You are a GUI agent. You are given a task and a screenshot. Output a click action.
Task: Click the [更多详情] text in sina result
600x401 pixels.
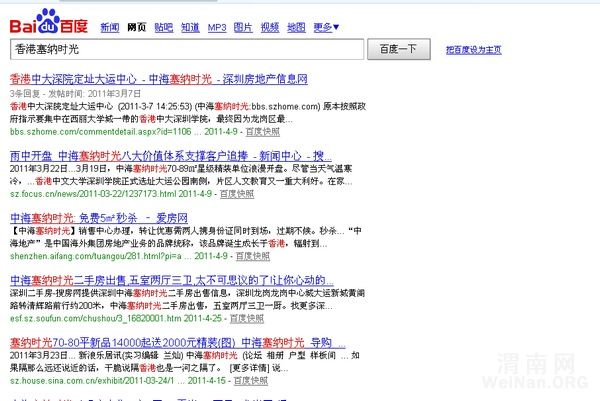[x=249, y=368]
